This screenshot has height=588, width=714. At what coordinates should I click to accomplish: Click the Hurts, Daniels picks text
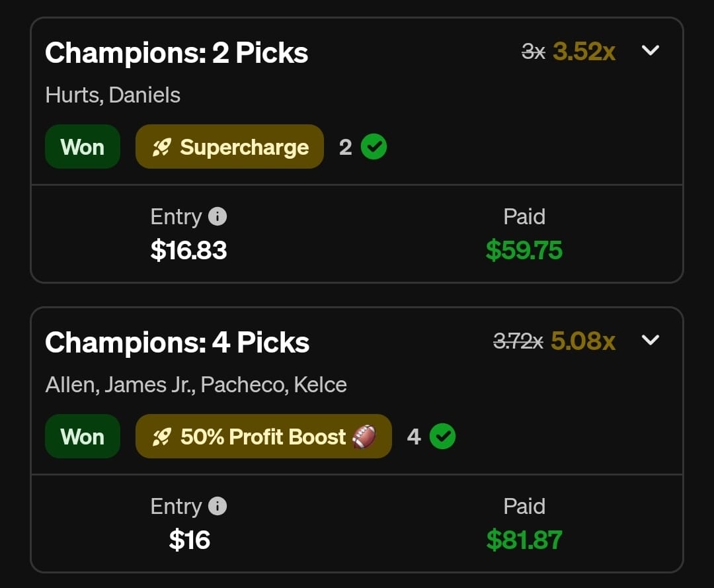(x=113, y=95)
